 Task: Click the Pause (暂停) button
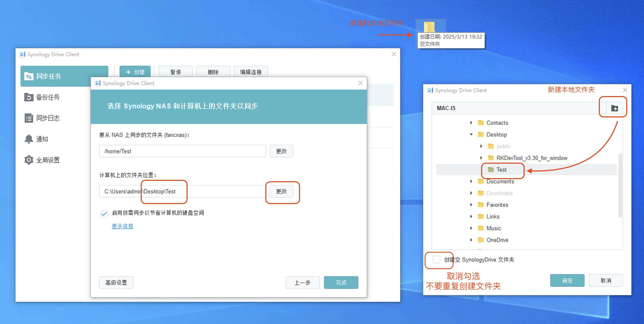pos(175,72)
